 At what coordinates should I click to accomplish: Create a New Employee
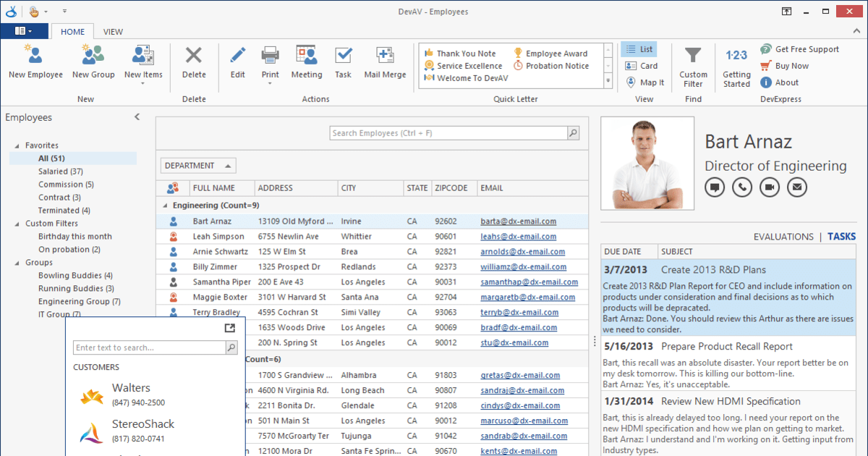(35, 64)
